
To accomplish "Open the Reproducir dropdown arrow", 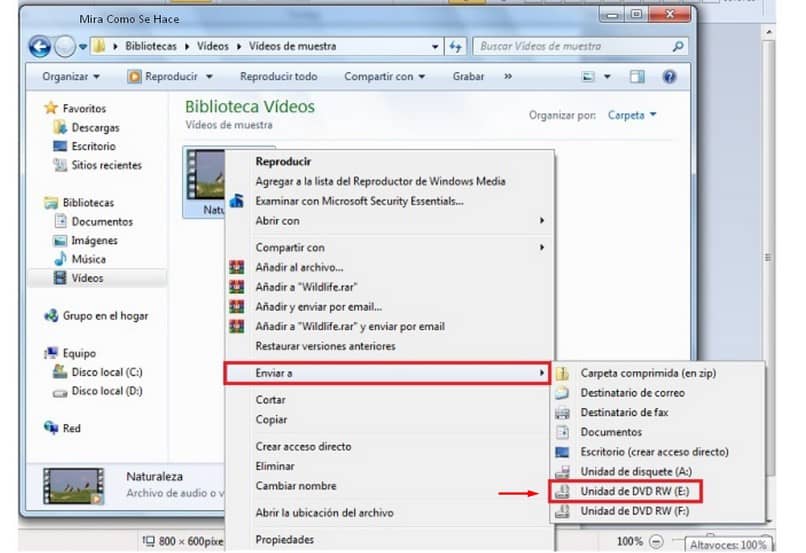I will [209, 77].
